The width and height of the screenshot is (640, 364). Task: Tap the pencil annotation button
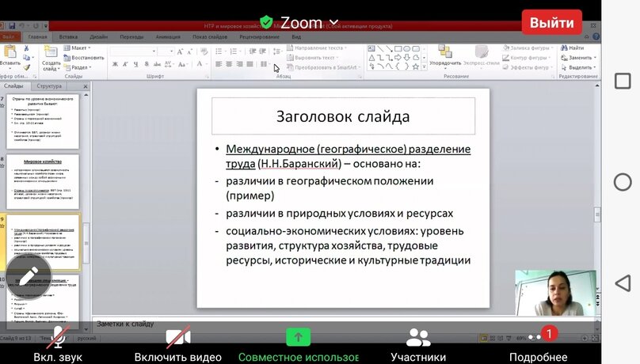click(x=29, y=276)
